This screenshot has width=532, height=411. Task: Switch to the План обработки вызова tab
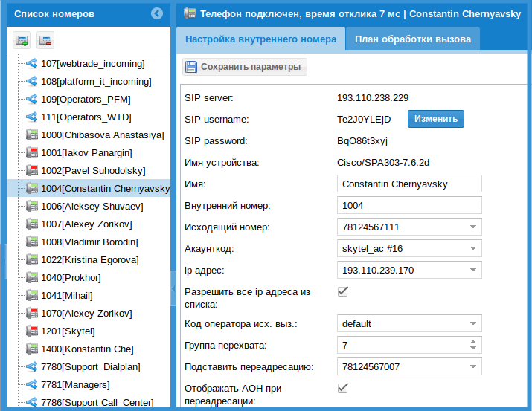click(x=413, y=39)
